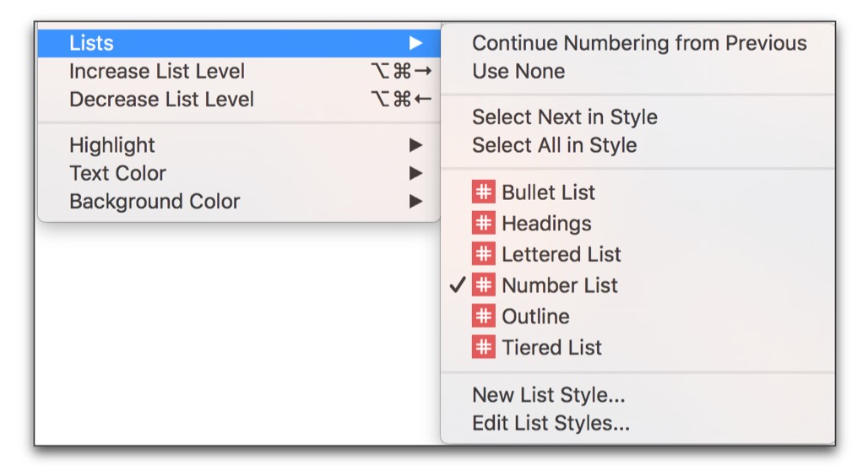Click the Lettered List style icon
The height and width of the screenshot is (466, 868).
click(483, 254)
